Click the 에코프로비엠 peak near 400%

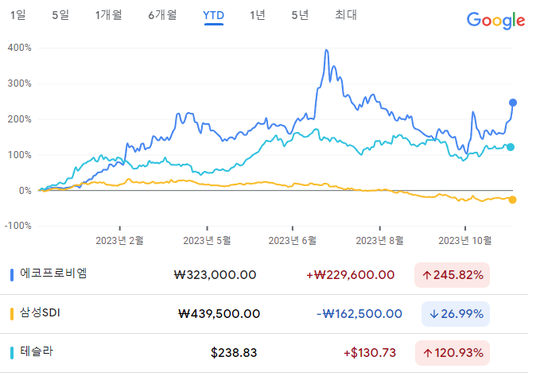pyautogui.click(x=326, y=51)
